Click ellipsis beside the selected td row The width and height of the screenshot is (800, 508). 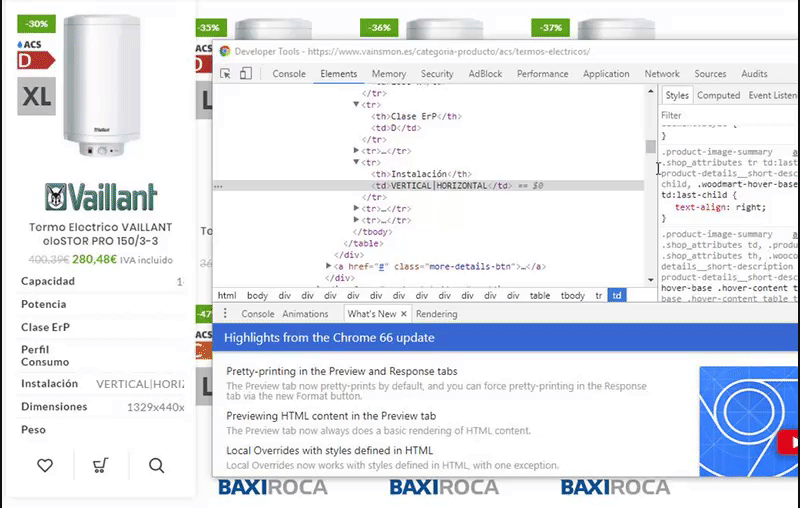218,186
